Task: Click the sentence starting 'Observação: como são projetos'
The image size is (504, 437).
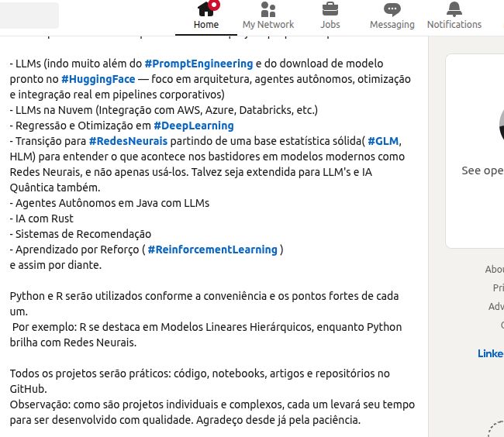Action: coord(212,412)
